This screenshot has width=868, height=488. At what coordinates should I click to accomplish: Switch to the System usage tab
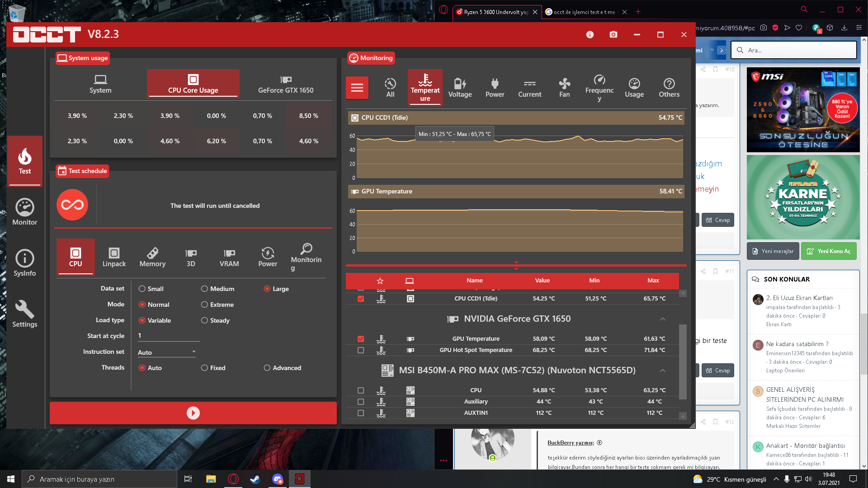click(x=100, y=84)
